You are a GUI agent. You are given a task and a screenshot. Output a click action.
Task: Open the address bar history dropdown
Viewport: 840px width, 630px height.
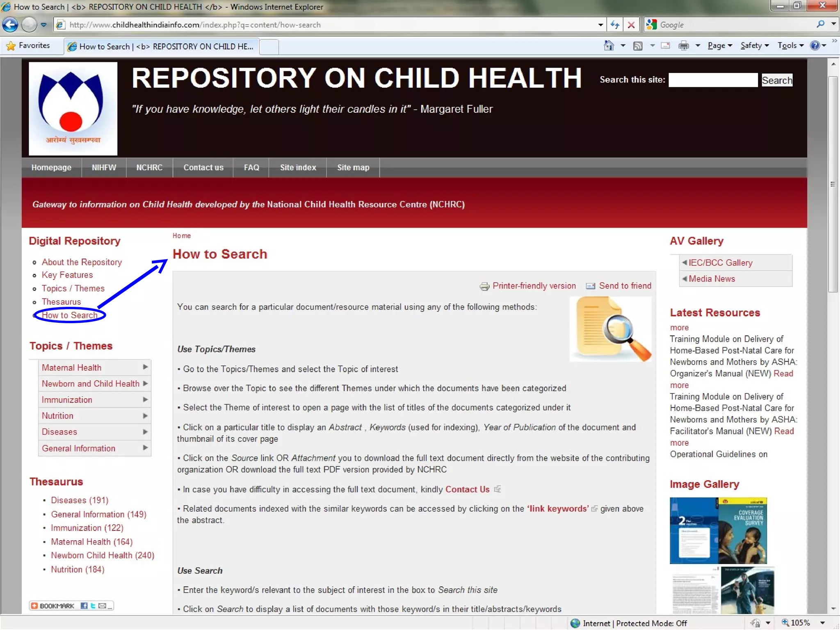tap(600, 25)
